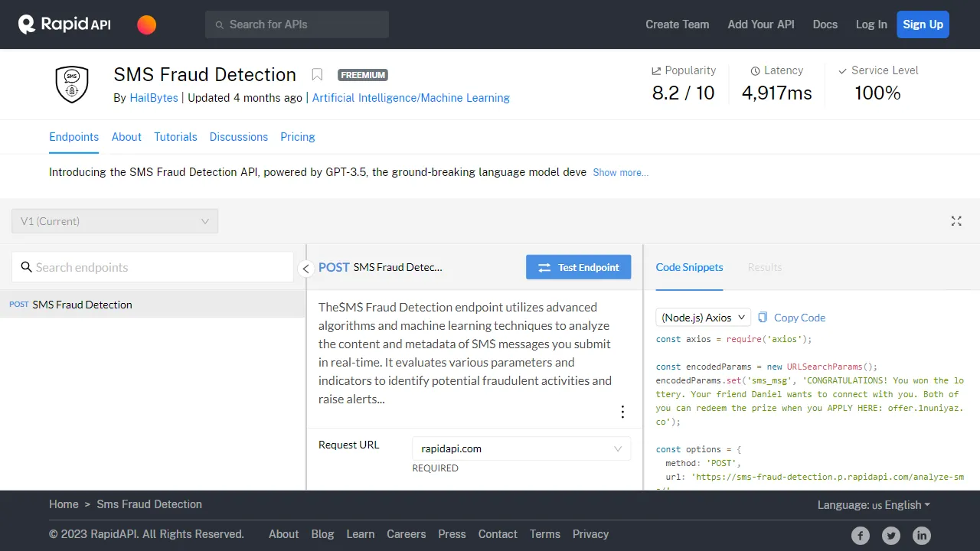The image size is (980, 551).
Task: Open the Tutorials tab
Action: pos(175,137)
